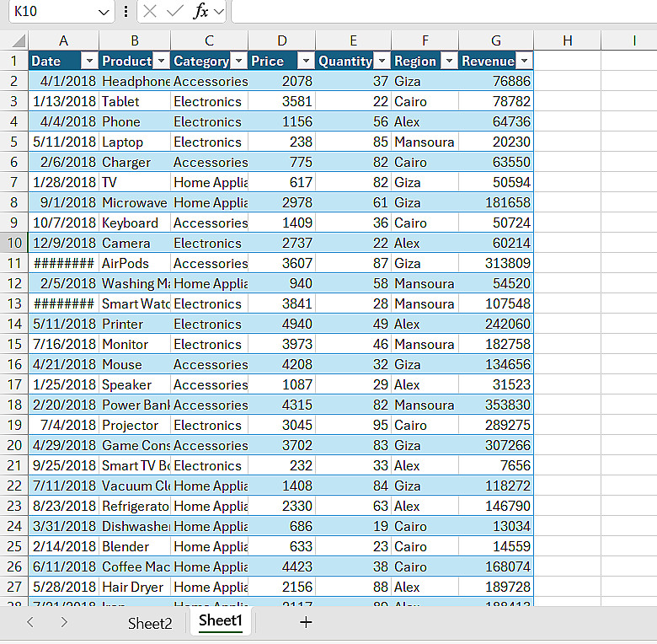
Task: Confirm entry with the checkmark icon
Action: coord(174,11)
